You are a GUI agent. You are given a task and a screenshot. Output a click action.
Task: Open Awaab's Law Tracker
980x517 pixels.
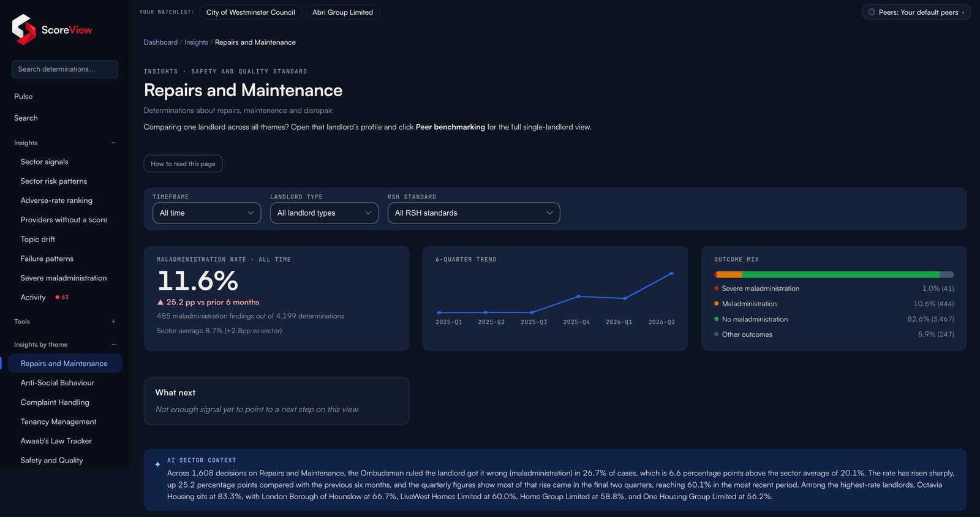pos(56,441)
